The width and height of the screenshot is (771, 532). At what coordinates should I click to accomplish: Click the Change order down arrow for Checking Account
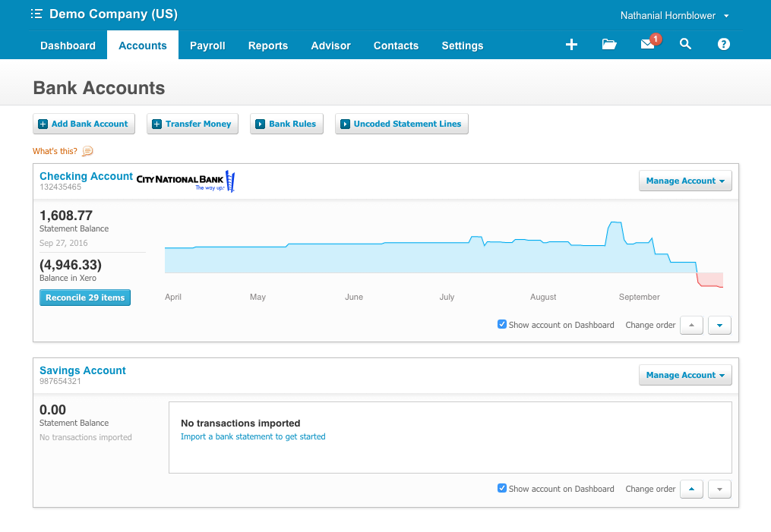719,324
